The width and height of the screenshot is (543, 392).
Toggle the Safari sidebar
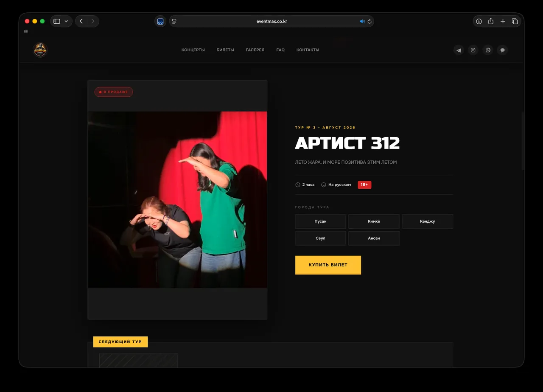coord(57,21)
